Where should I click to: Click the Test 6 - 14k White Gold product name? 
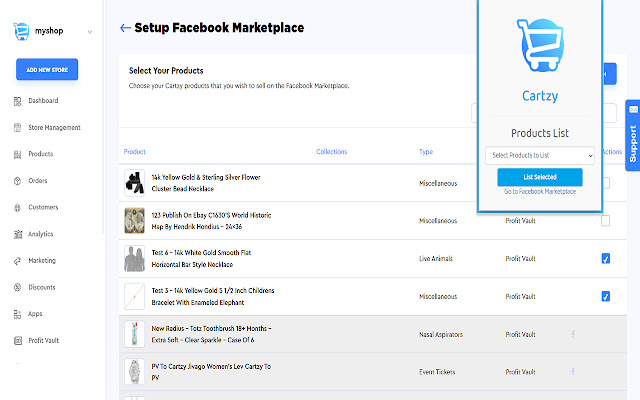pyautogui.click(x=201, y=258)
